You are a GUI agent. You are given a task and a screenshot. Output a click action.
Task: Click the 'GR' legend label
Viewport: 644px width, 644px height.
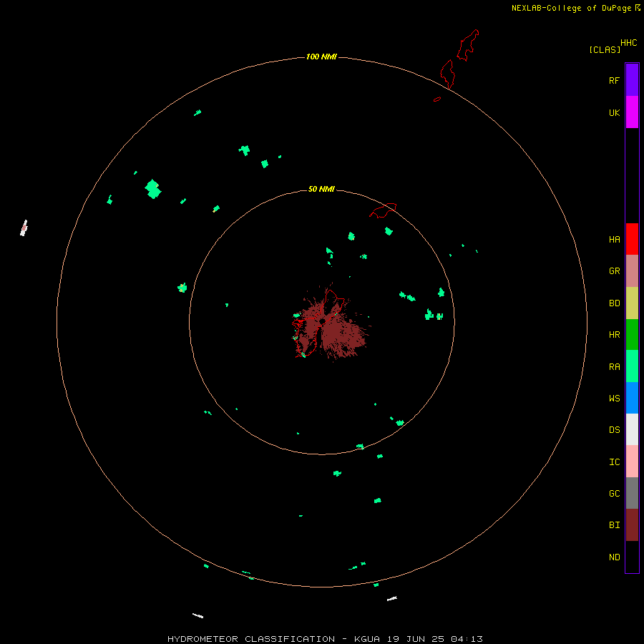pos(614,271)
